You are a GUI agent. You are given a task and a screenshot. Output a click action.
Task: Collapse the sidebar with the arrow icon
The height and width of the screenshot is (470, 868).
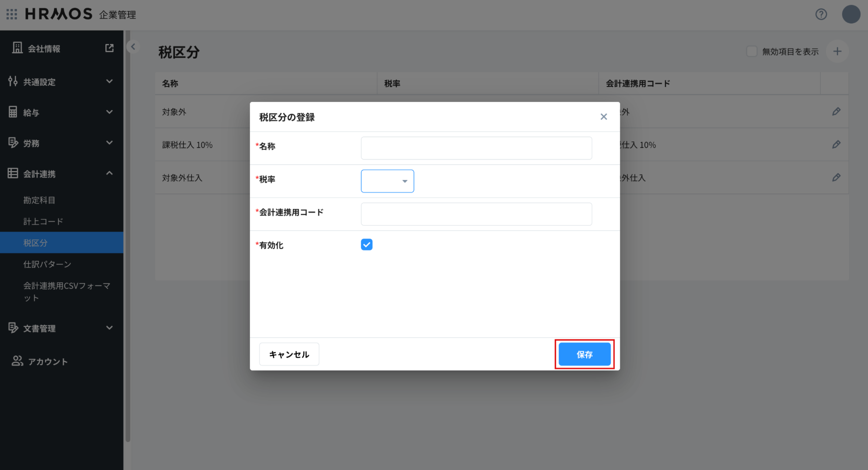(133, 47)
